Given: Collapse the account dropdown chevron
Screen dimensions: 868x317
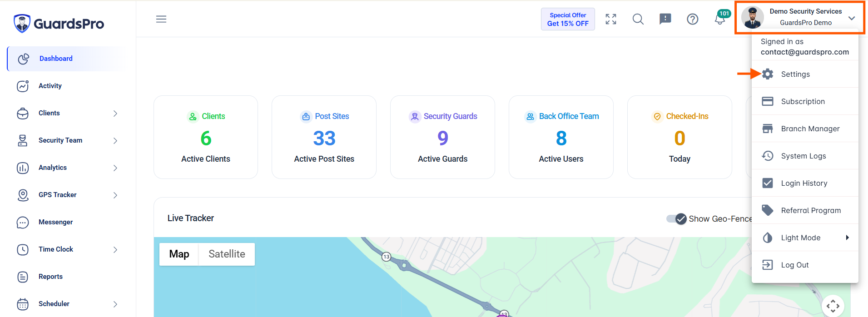Looking at the screenshot, I should pos(852,18).
